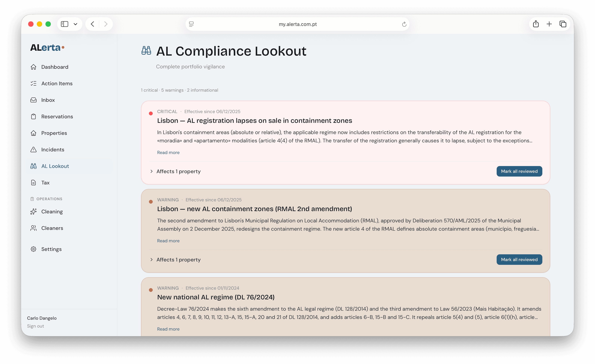Click the Complete portfolio vigilance subtitle
Viewport: 595px width, 364px height.
tap(190, 66)
